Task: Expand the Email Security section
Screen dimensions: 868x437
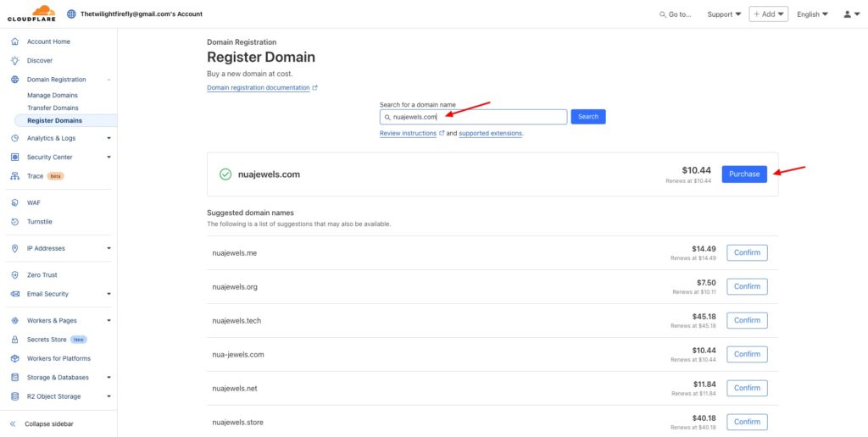Action: (x=109, y=294)
